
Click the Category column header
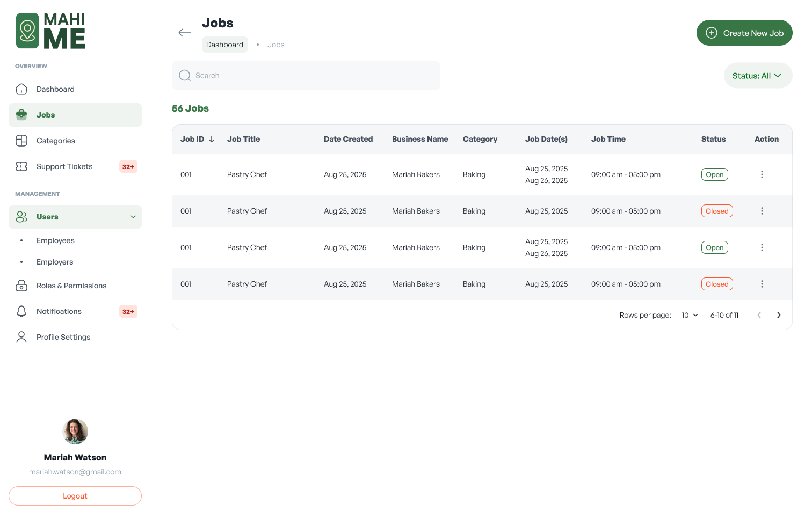coord(480,139)
